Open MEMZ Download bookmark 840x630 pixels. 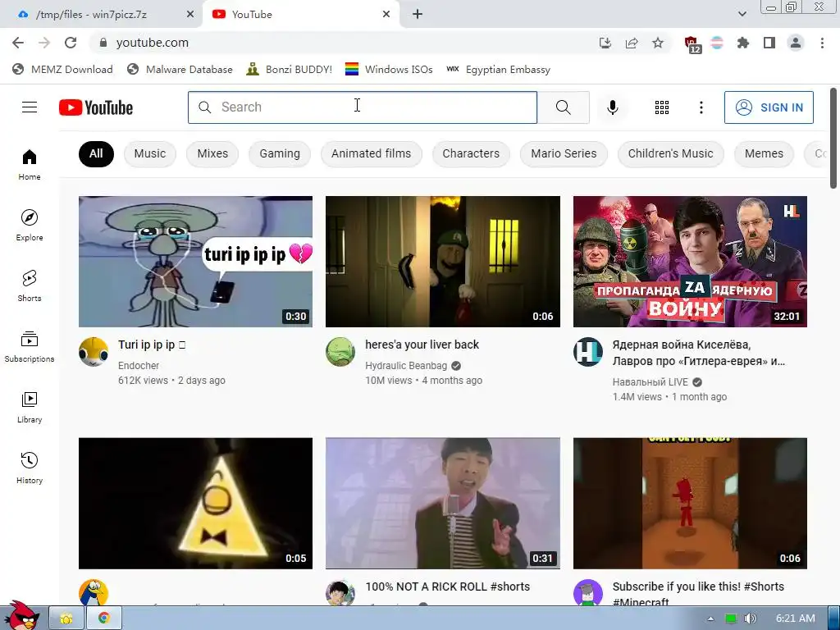62,69
